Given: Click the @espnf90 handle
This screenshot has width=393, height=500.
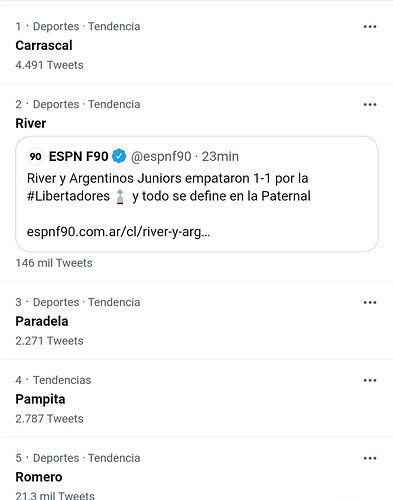Looking at the screenshot, I should 161,156.
